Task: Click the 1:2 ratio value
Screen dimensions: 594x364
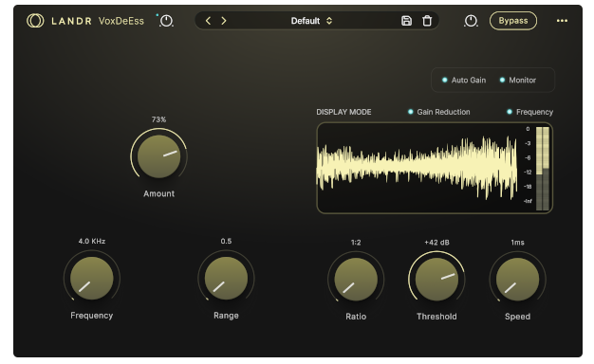Action: click(x=356, y=243)
